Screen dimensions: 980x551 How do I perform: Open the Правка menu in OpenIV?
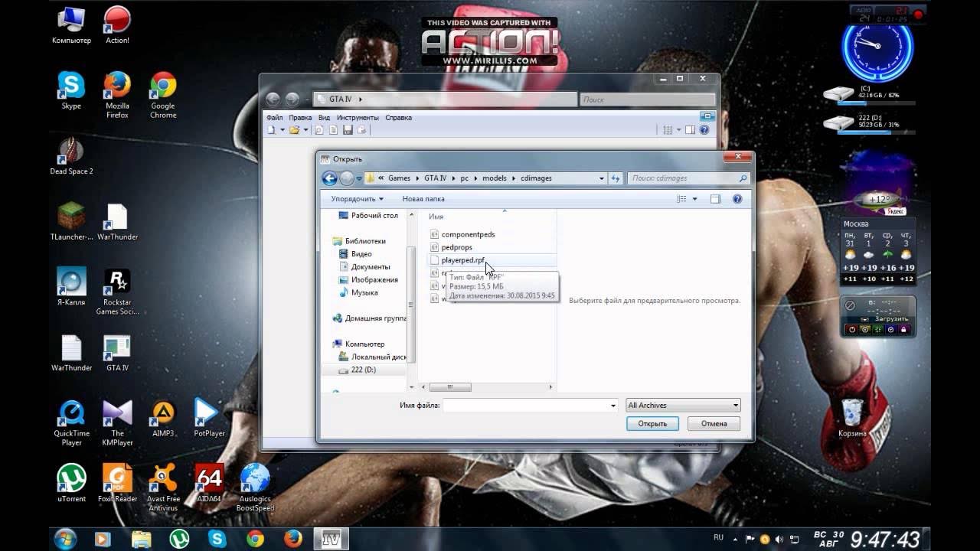[x=300, y=118]
